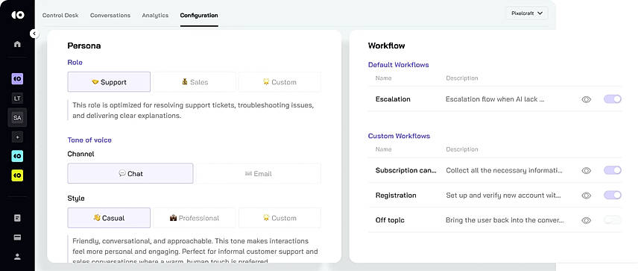Select the yellow workspace icon
Screen dimensions: 644x271
pyautogui.click(x=17, y=175)
